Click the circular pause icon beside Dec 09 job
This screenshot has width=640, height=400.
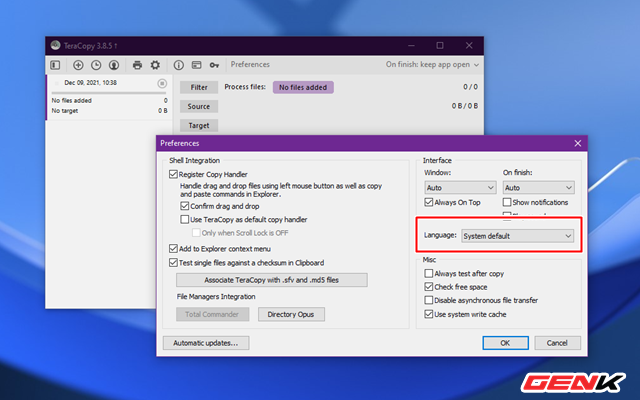(x=162, y=83)
